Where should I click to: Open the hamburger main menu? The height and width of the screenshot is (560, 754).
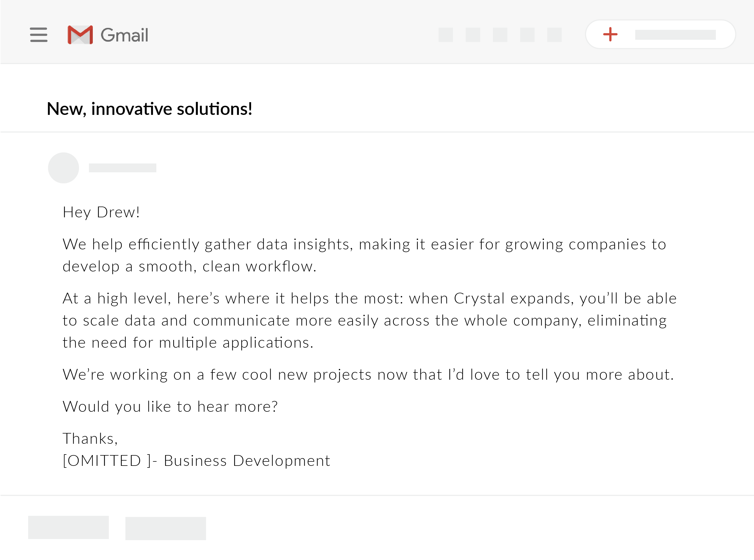[39, 35]
